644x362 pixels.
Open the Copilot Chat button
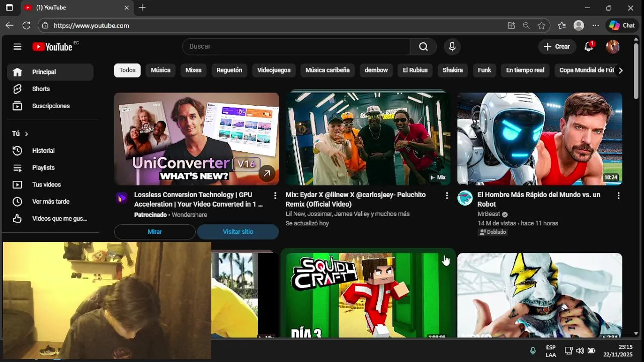pos(622,26)
